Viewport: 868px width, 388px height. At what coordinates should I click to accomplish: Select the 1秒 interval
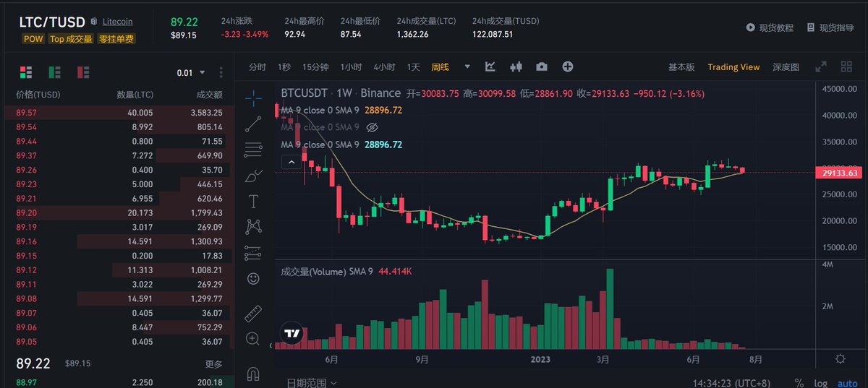tap(284, 67)
